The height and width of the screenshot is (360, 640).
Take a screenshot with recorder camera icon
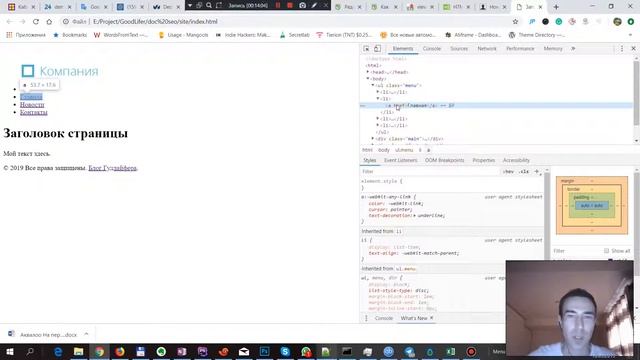(x=302, y=5)
